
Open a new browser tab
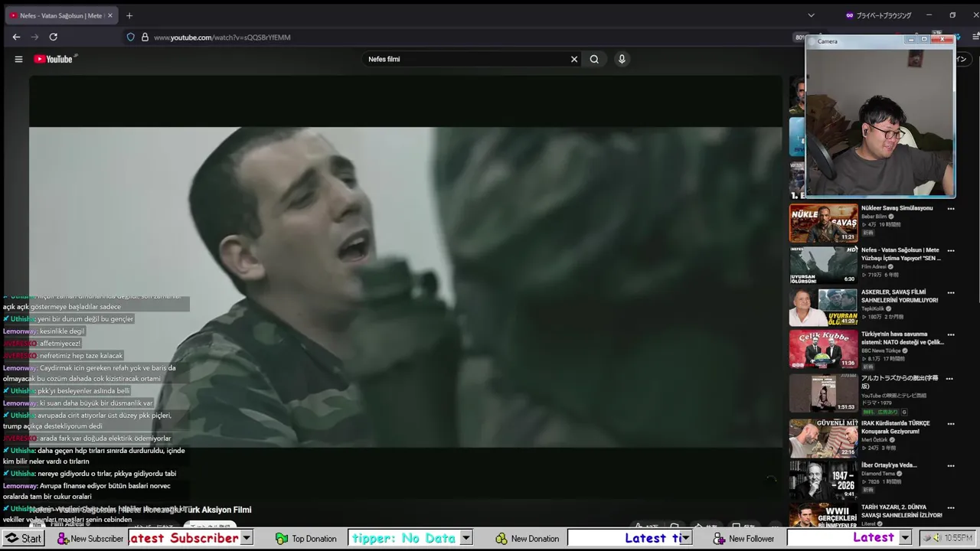(129, 15)
